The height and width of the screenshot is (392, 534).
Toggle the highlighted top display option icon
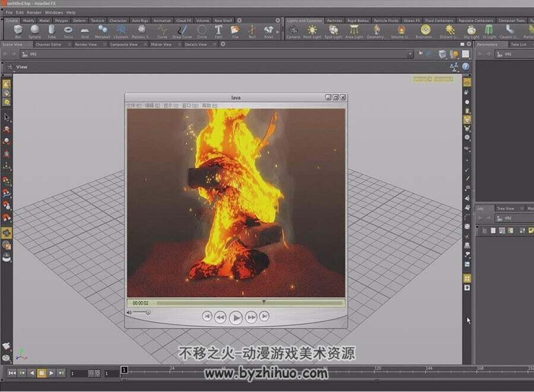tap(467, 82)
